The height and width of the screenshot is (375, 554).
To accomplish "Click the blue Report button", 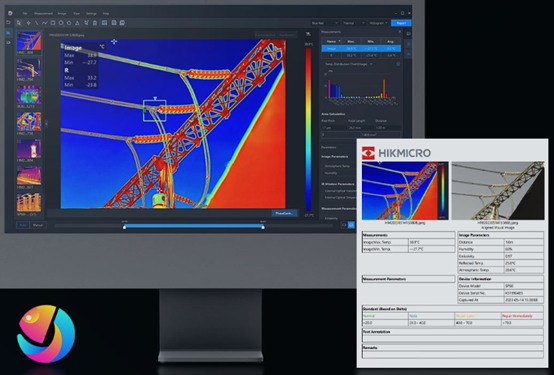I will (x=401, y=23).
